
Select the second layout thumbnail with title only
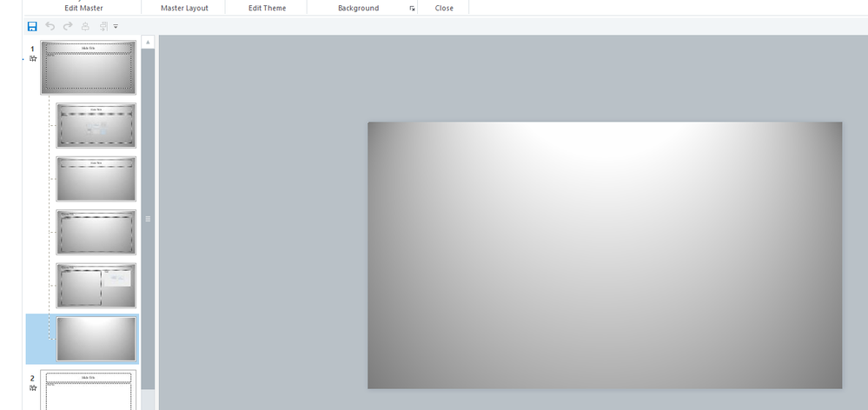click(x=96, y=179)
